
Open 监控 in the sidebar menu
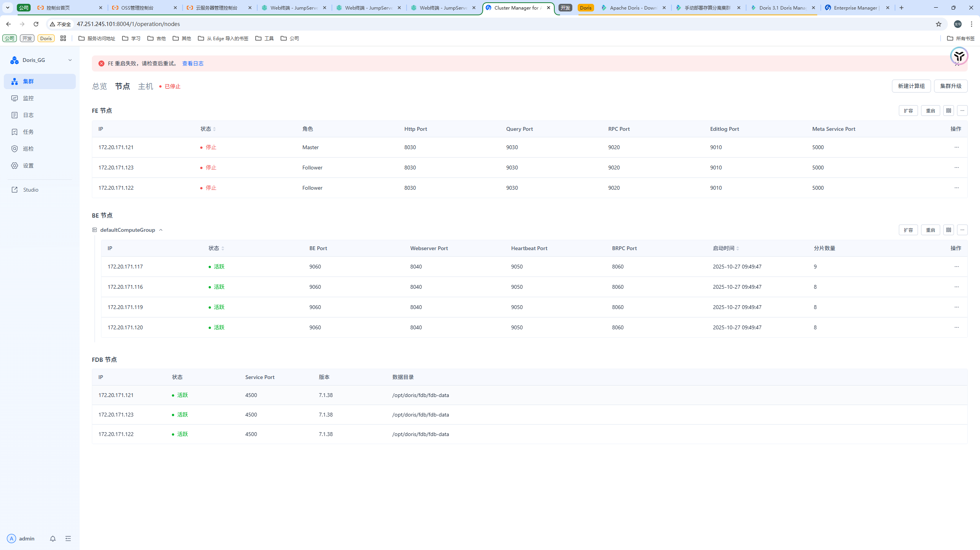click(x=28, y=98)
